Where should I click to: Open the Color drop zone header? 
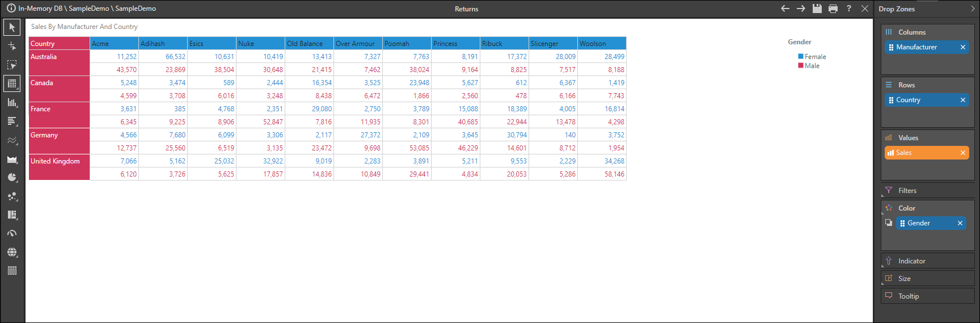pos(927,208)
